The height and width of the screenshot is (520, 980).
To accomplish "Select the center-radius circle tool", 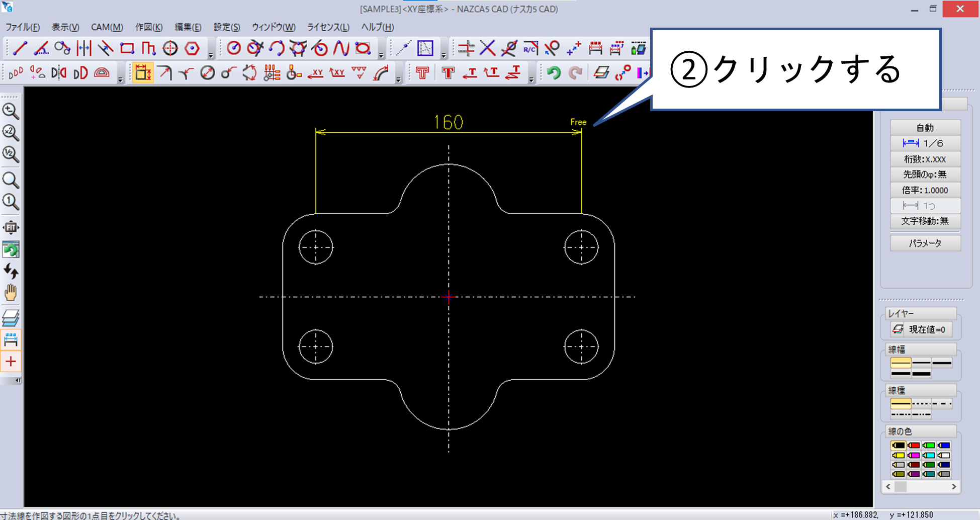I will 234,48.
